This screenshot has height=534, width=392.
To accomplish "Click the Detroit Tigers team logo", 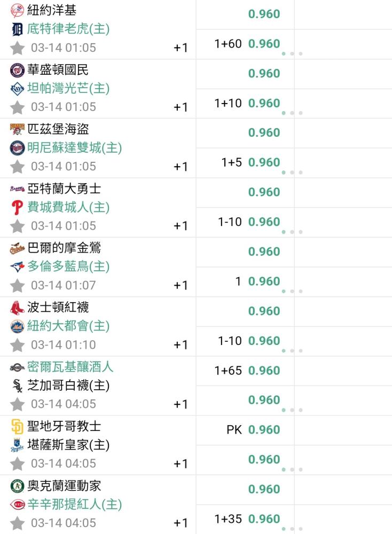I will 17,29.
